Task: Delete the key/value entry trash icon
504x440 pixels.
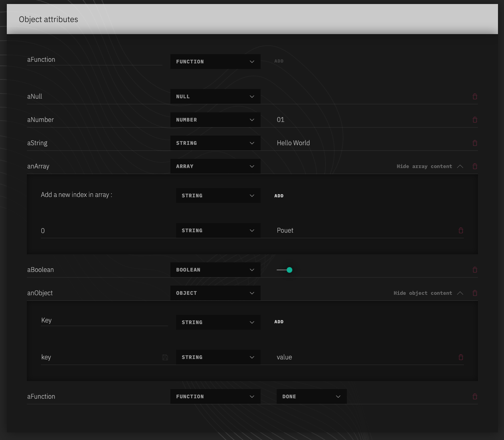Action: pyautogui.click(x=461, y=357)
